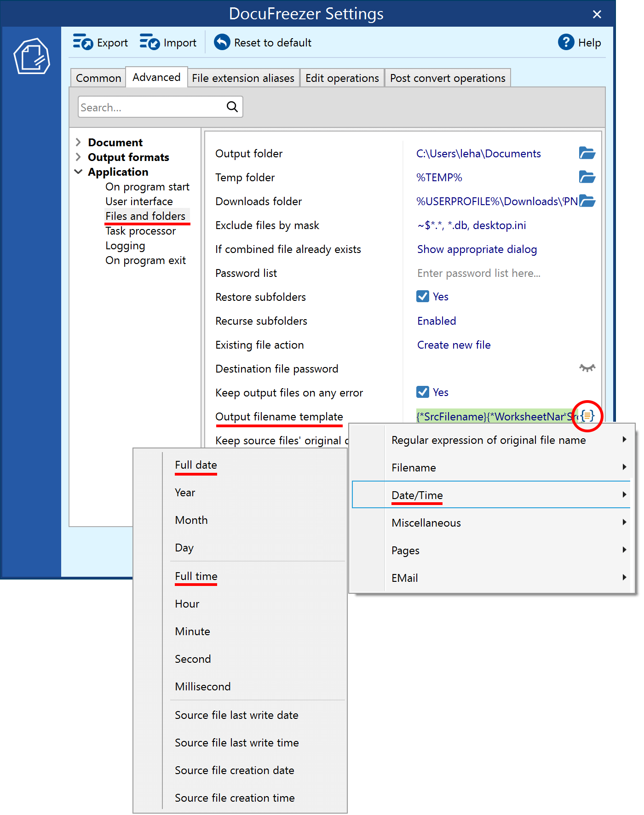Click the Export settings icon
The height and width of the screenshot is (815, 644).
coord(83,42)
